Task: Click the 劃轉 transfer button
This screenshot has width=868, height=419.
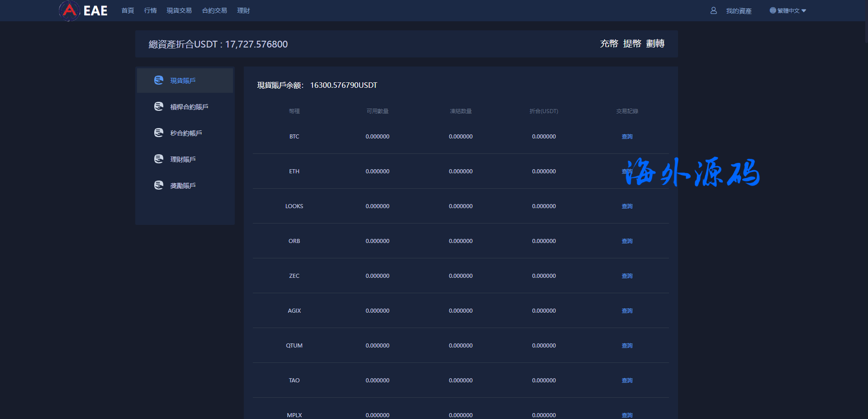Action: tap(655, 43)
